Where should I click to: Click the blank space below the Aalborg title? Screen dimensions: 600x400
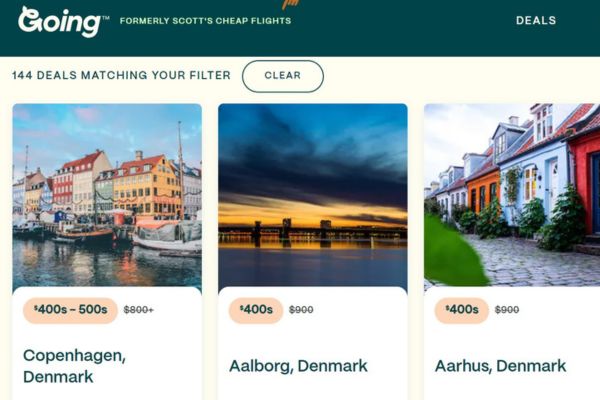pyautogui.click(x=313, y=390)
